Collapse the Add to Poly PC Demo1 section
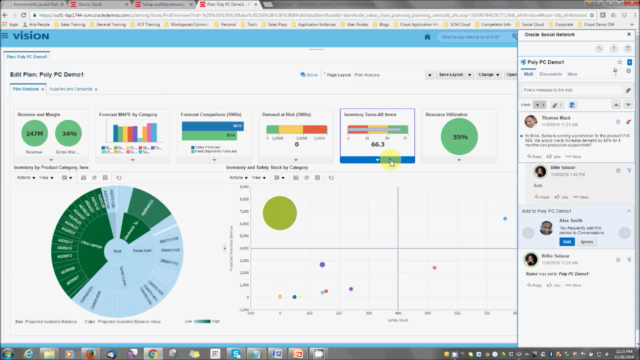Image resolution: width=640 pixels, height=360 pixels. [629, 211]
